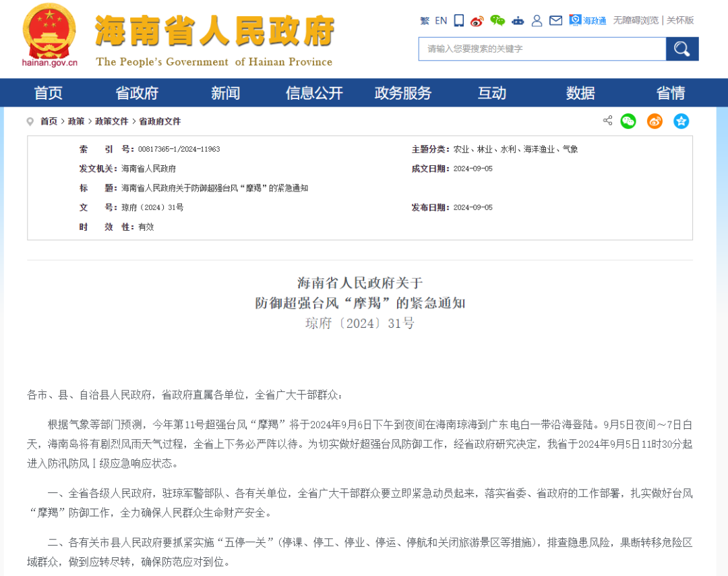Share article via orange Weibo circle icon

point(655,121)
